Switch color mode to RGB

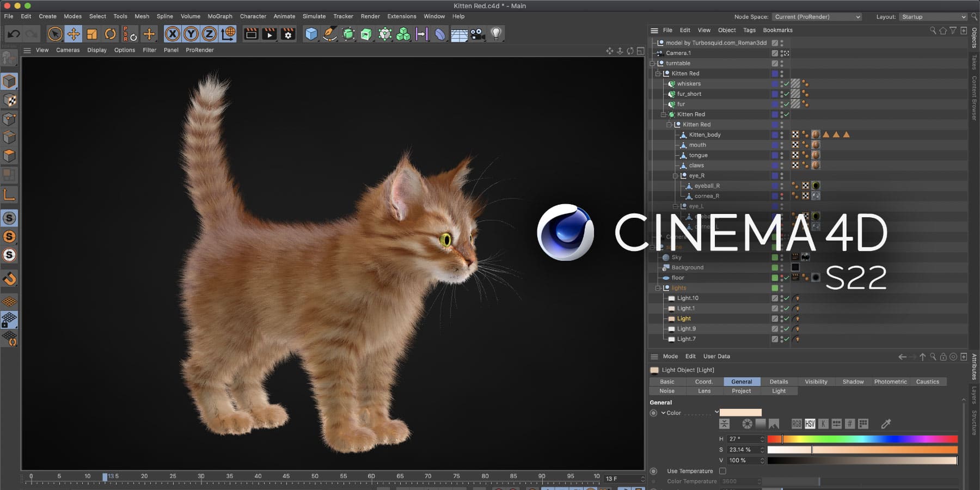797,424
